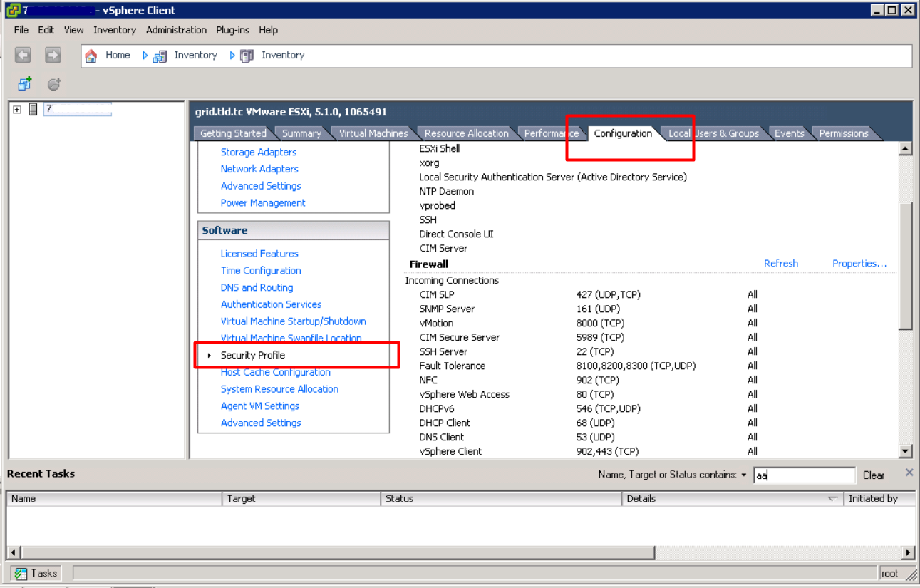
Task: Click the Status column header
Action: click(x=502, y=499)
